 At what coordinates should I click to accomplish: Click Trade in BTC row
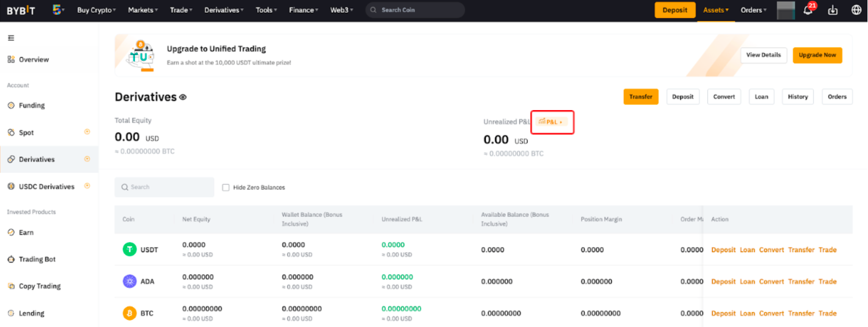pos(827,314)
